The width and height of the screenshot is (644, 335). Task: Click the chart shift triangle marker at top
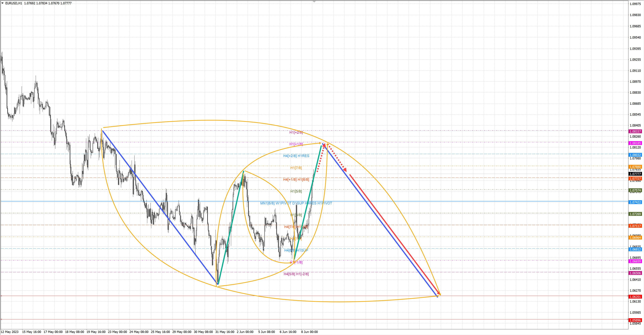click(x=314, y=2)
